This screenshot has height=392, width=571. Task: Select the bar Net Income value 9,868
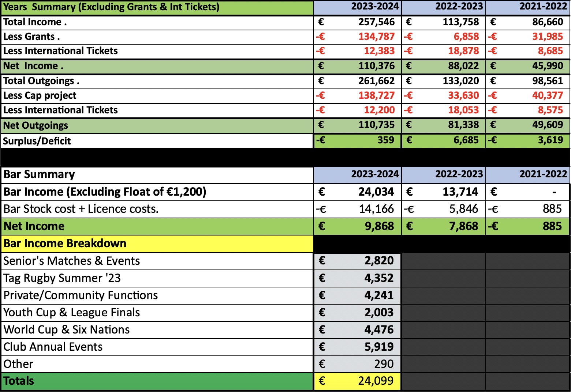(380, 226)
